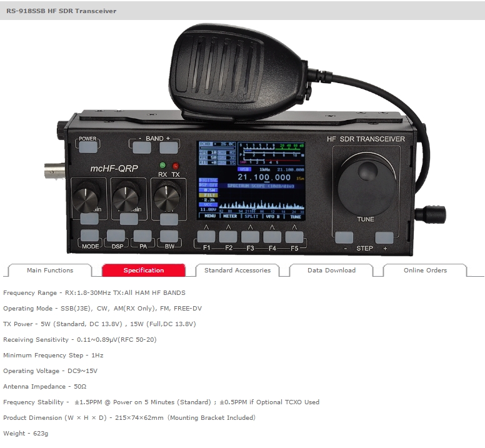Viewport: 485px width, 448px height.
Task: Click the Antenna Impedance 50Ω line
Action: 45,387
